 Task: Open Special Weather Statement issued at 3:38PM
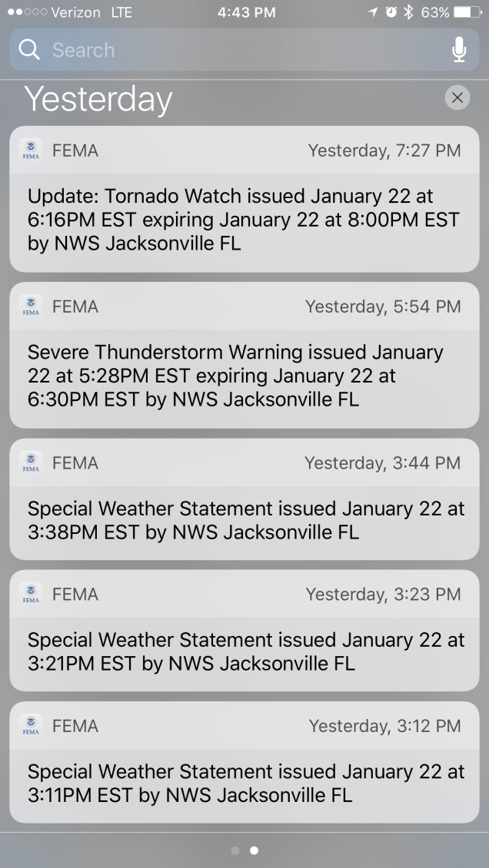(x=244, y=521)
